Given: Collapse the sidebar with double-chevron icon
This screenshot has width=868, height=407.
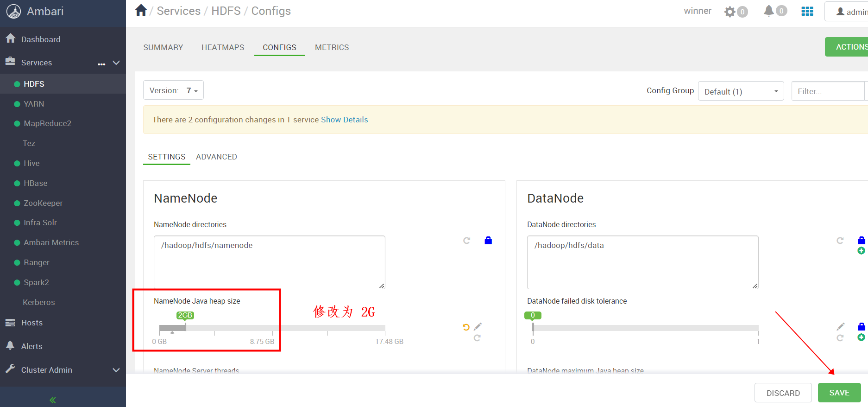Looking at the screenshot, I should [x=53, y=400].
